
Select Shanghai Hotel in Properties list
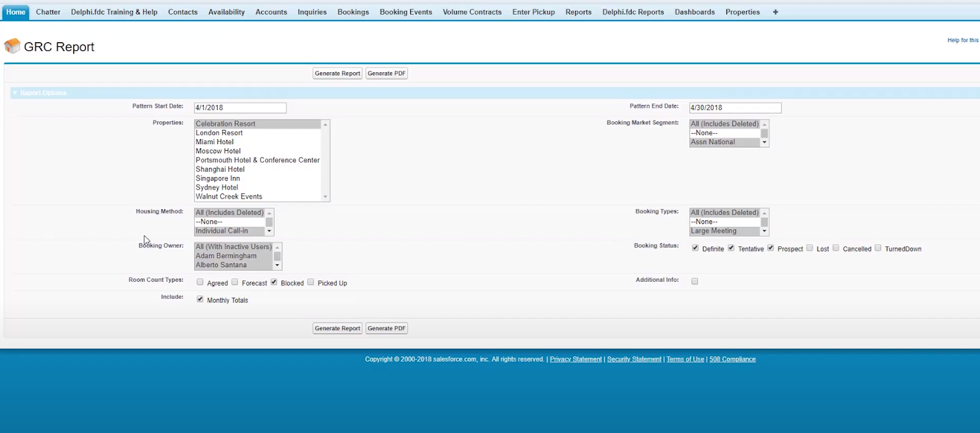[258, 169]
